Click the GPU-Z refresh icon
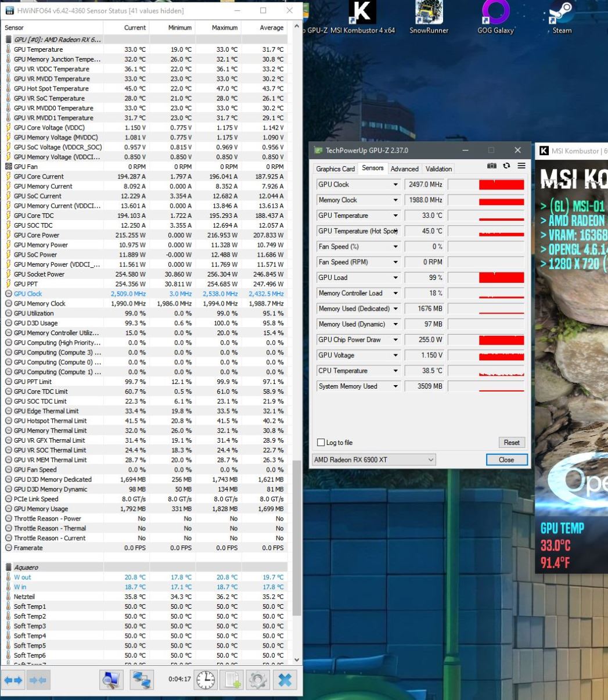Viewport: 608px width, 700px height. (507, 166)
